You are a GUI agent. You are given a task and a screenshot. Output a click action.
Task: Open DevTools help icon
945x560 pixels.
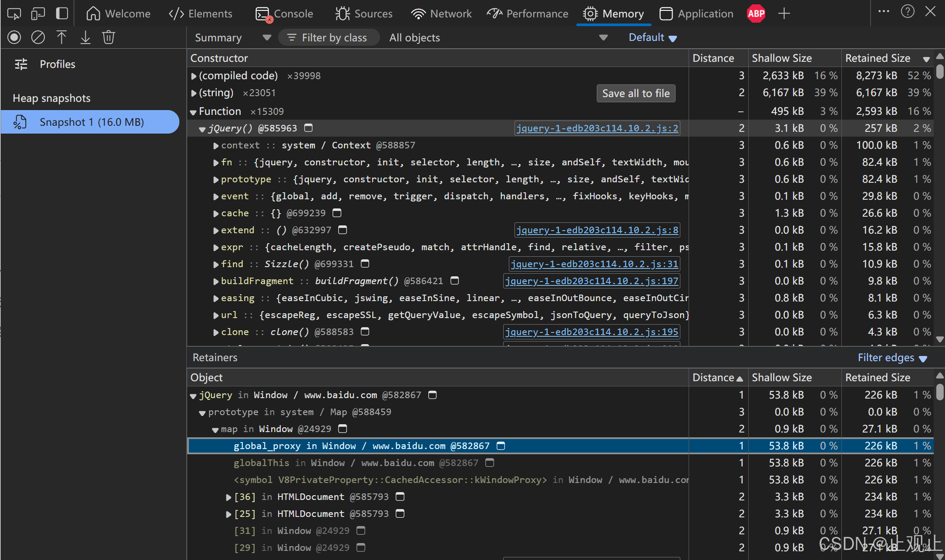point(908,12)
